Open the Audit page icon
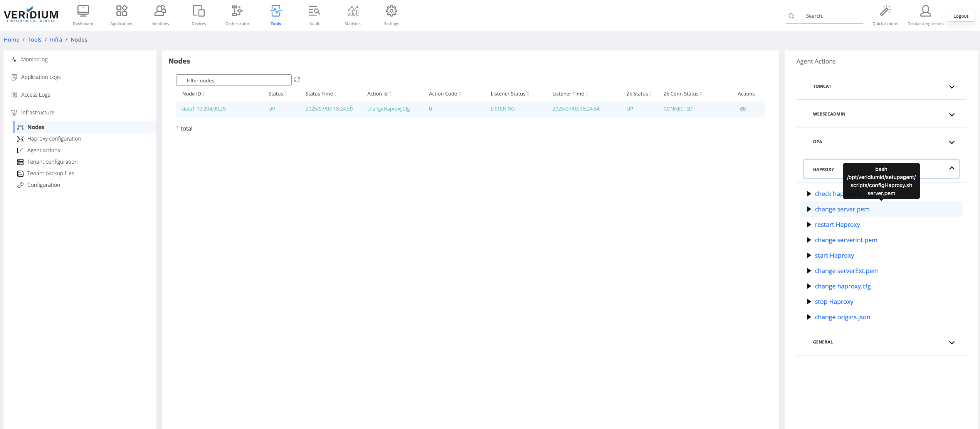The height and width of the screenshot is (429, 980). 314,12
